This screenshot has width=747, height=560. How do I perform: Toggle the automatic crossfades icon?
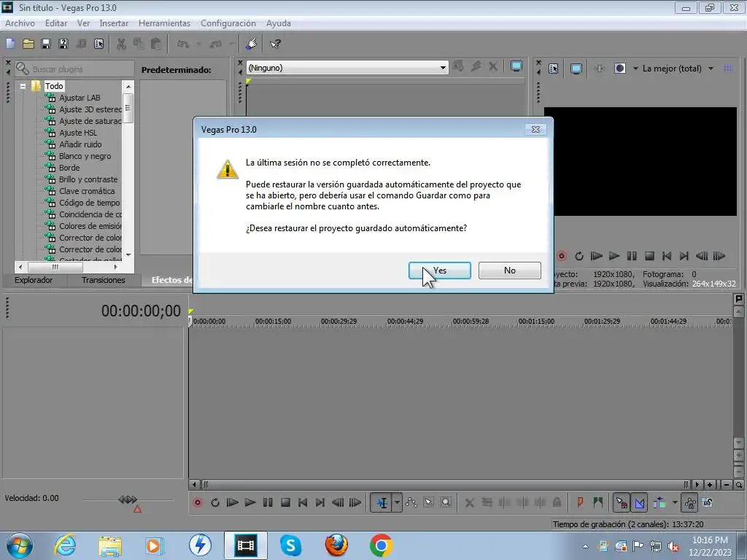(x=639, y=502)
